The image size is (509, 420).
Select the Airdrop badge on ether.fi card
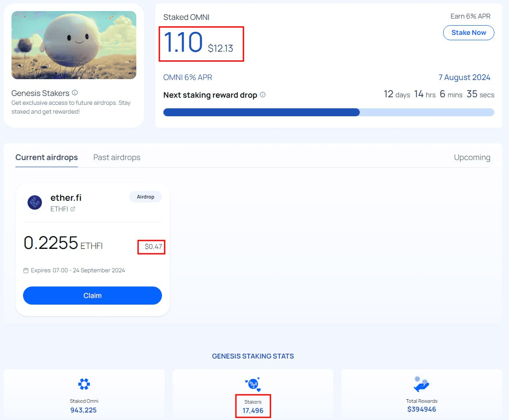[146, 197]
